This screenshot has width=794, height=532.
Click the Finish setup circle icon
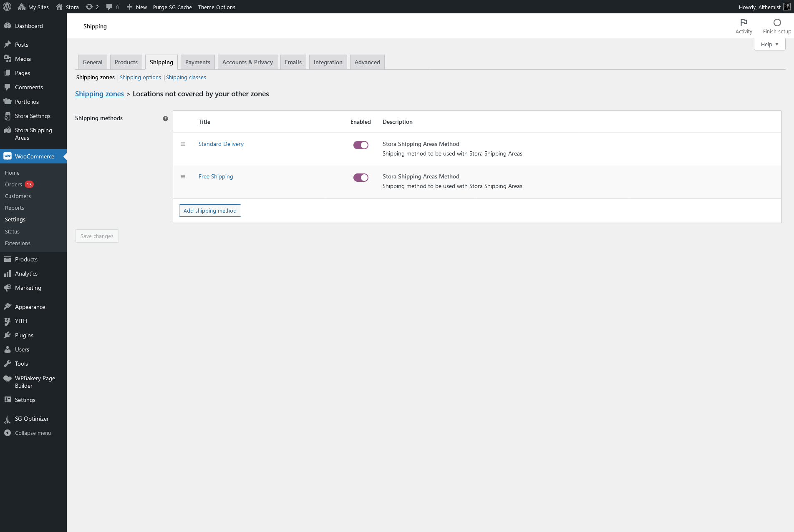coord(777,23)
